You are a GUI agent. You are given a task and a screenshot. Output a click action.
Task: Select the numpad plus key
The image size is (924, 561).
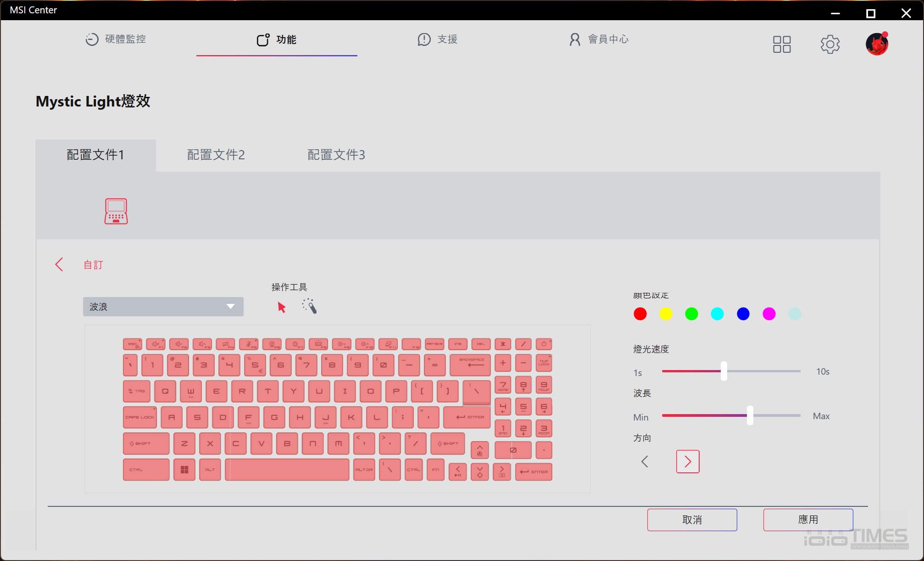pyautogui.click(x=503, y=363)
